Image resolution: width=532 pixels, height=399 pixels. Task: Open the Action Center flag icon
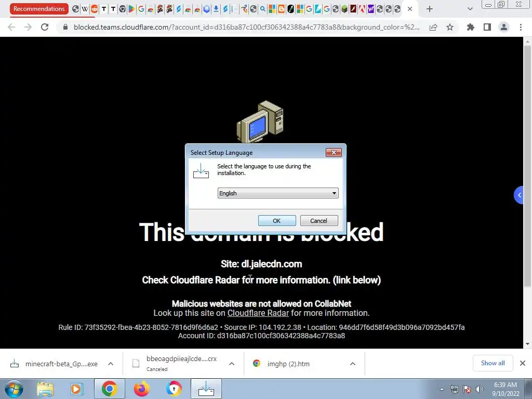pos(467,389)
